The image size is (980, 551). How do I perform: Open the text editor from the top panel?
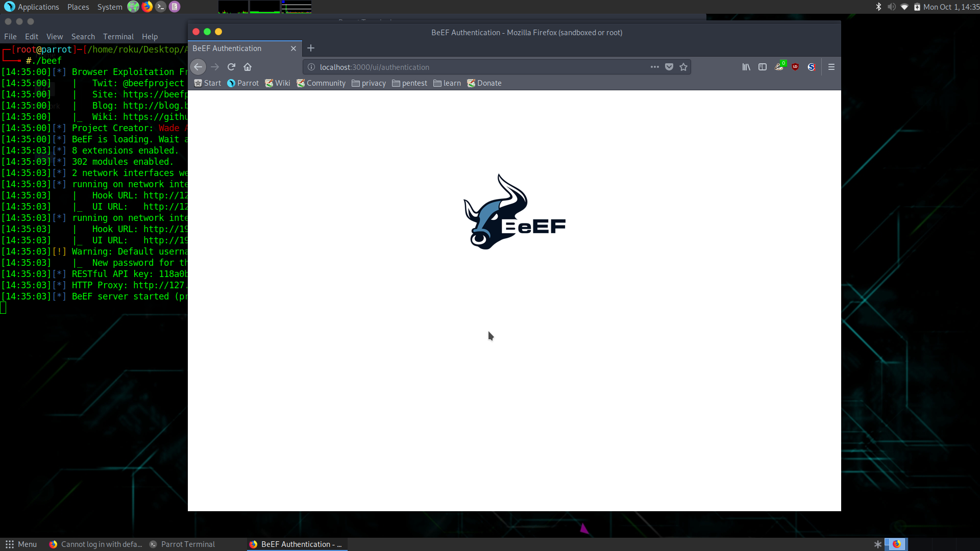(x=175, y=7)
